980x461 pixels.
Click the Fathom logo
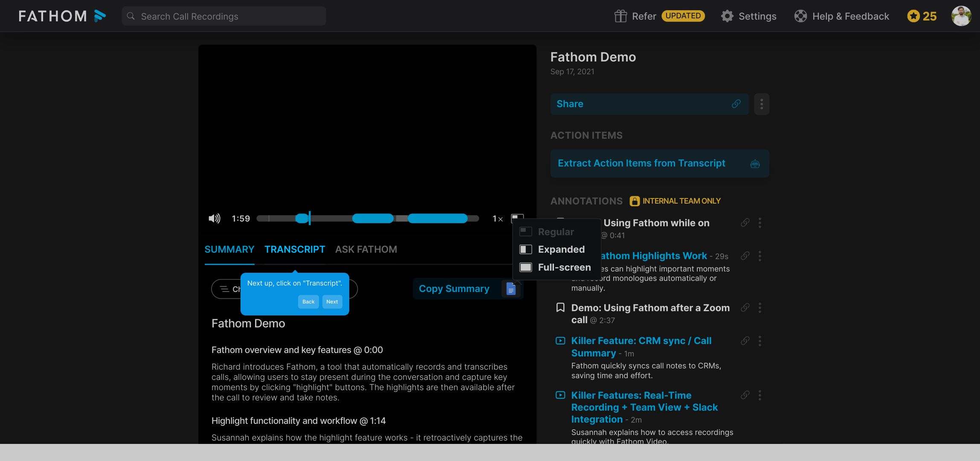[62, 16]
